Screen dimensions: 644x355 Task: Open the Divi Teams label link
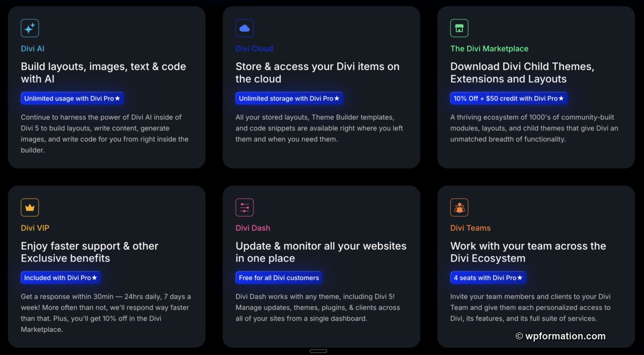click(x=471, y=228)
